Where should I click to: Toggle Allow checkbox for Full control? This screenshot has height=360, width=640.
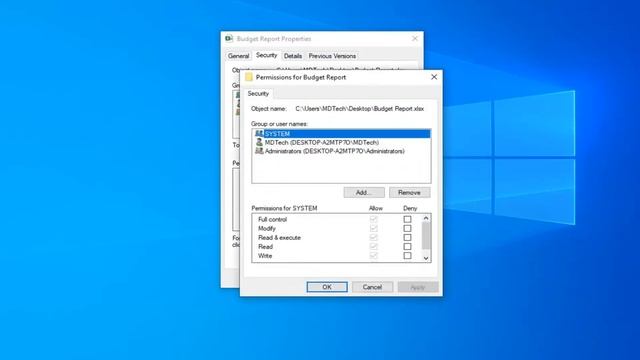[373, 219]
